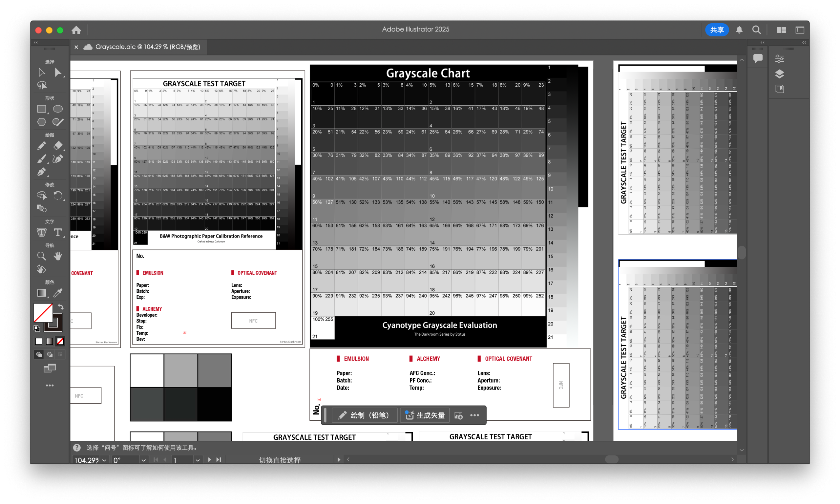The width and height of the screenshot is (840, 504).
Task: Select the solid-arrow Direct Selection tool
Action: point(58,72)
